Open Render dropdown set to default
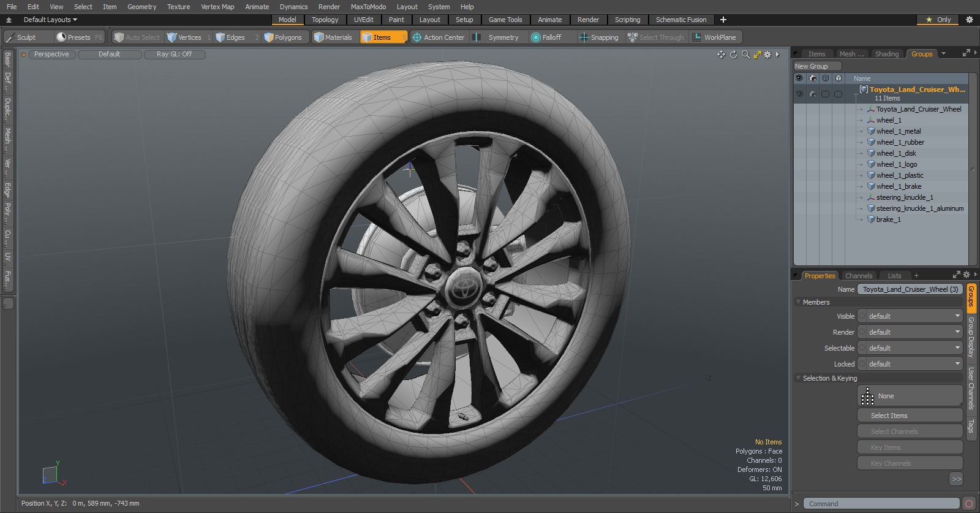 [x=910, y=332]
